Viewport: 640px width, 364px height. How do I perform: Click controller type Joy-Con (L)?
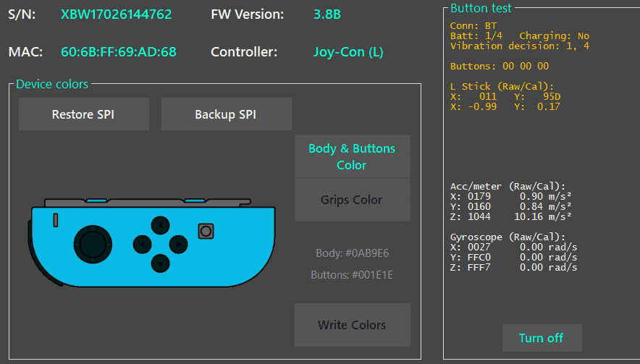(348, 52)
